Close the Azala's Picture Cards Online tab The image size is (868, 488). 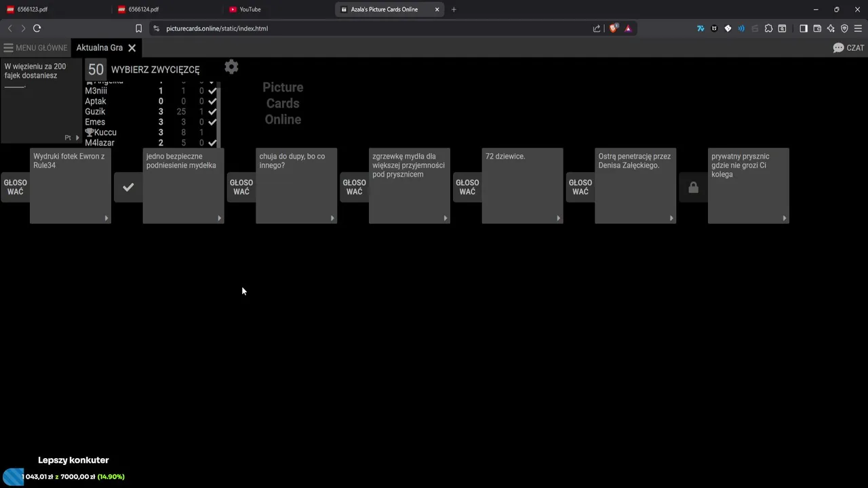tap(437, 9)
